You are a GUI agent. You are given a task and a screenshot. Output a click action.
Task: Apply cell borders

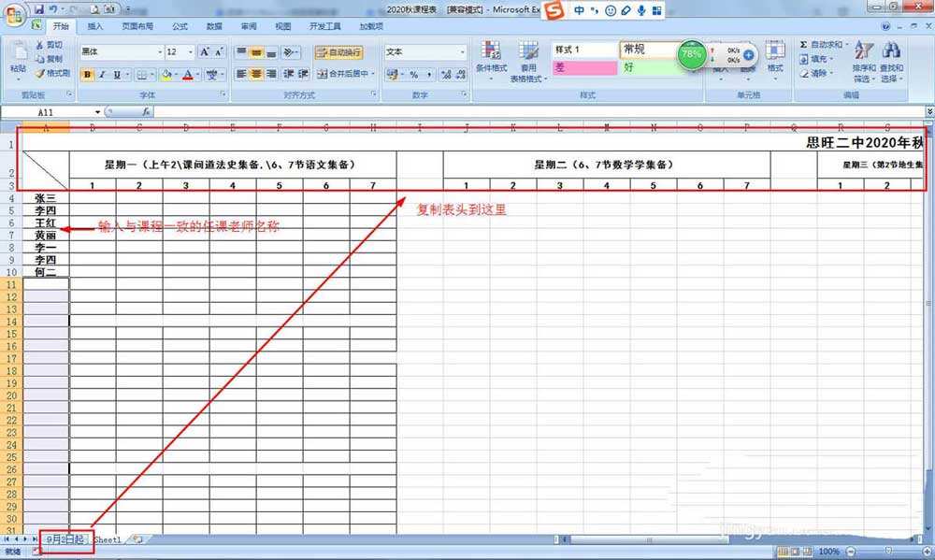coord(141,75)
